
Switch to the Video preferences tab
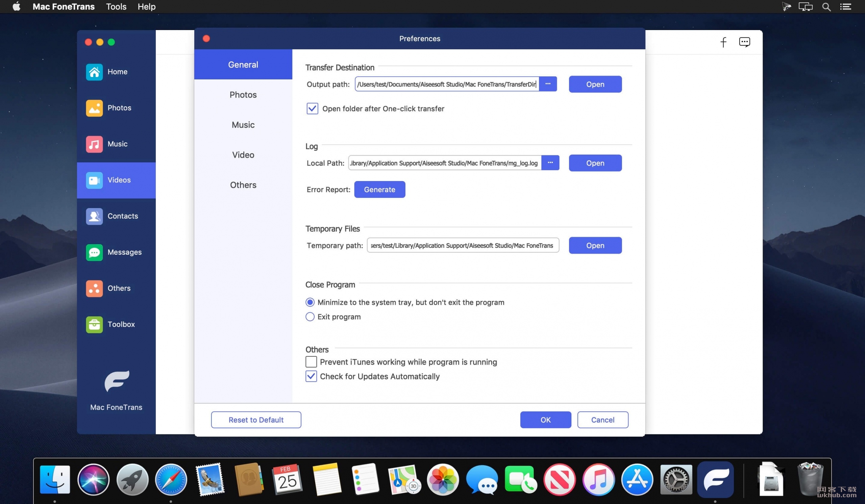click(243, 155)
